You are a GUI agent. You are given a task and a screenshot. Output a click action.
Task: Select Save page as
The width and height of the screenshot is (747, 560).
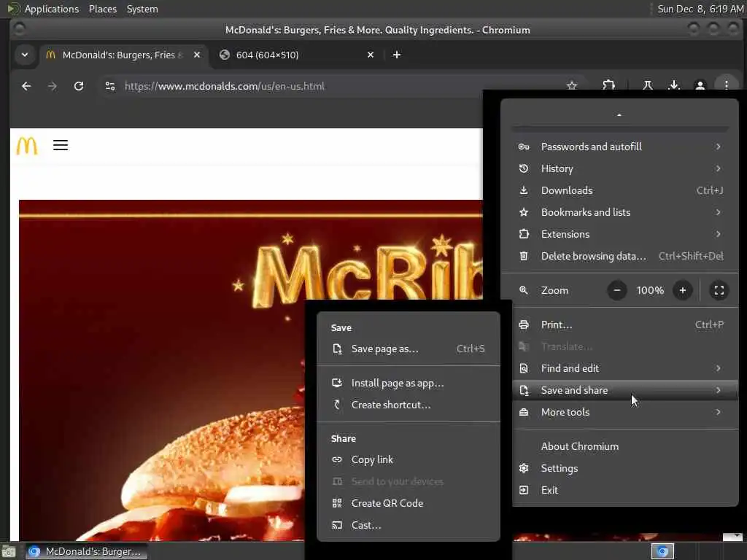tap(409, 349)
